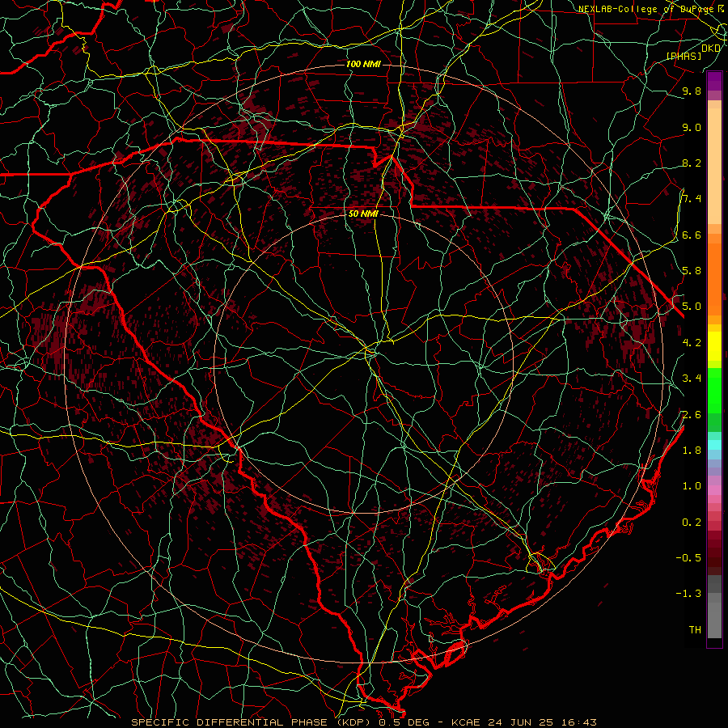Select the 7.4 value on color scale
The width and height of the screenshot is (728, 728).
pos(692,199)
